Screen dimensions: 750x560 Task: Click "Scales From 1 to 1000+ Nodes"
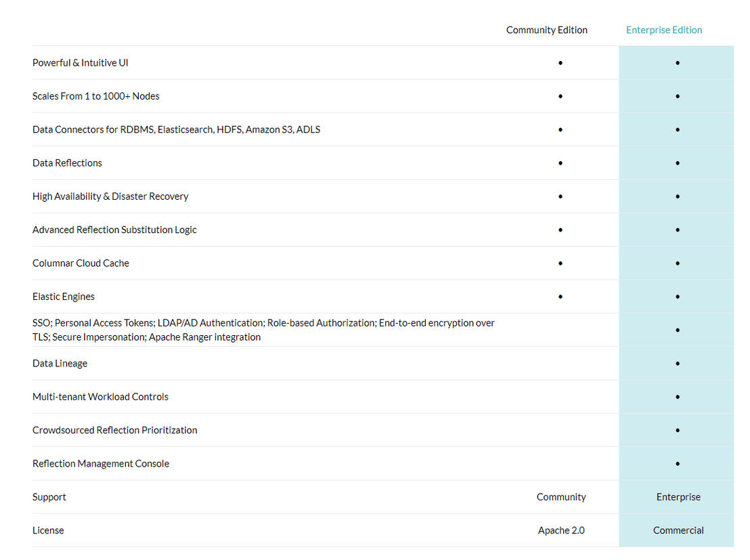(x=96, y=96)
